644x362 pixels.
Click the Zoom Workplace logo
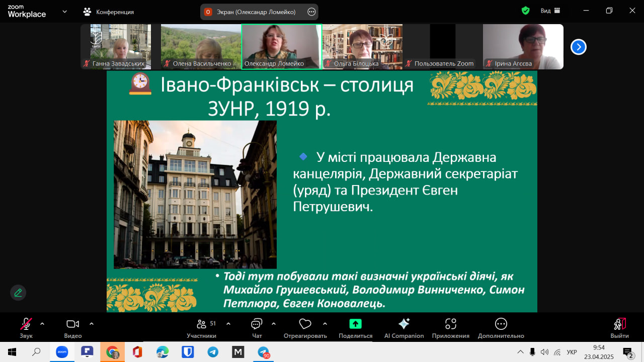click(x=27, y=12)
